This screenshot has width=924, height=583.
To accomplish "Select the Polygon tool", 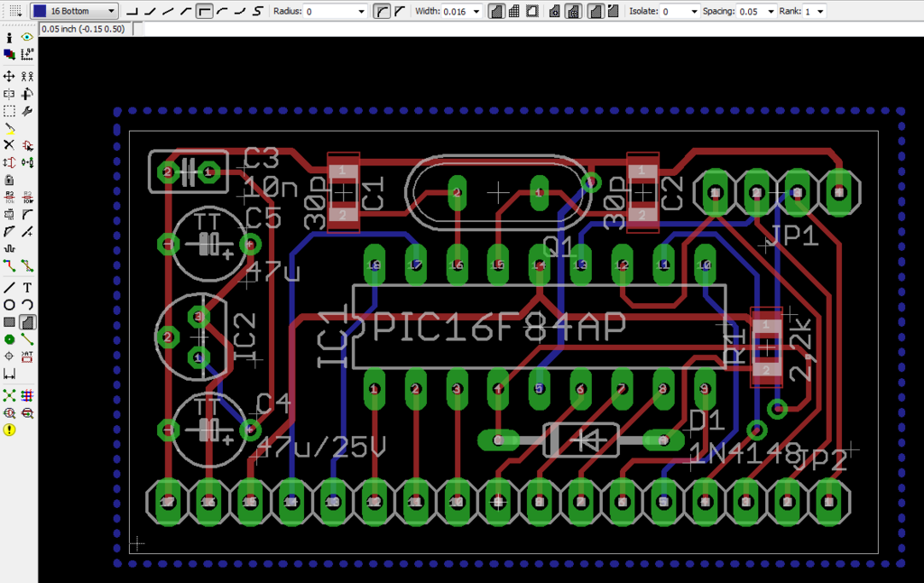I will pyautogui.click(x=27, y=322).
